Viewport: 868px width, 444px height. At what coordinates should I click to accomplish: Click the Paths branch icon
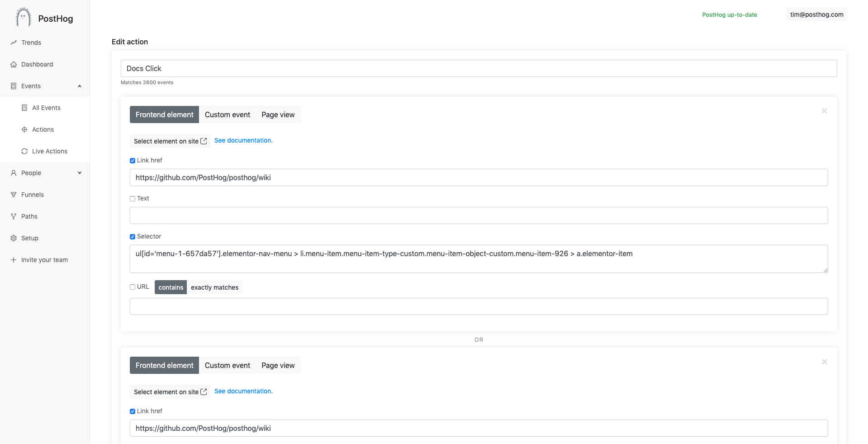(14, 216)
